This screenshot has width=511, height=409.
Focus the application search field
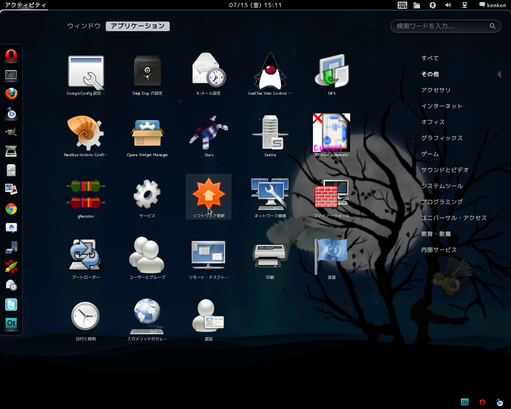coord(445,26)
